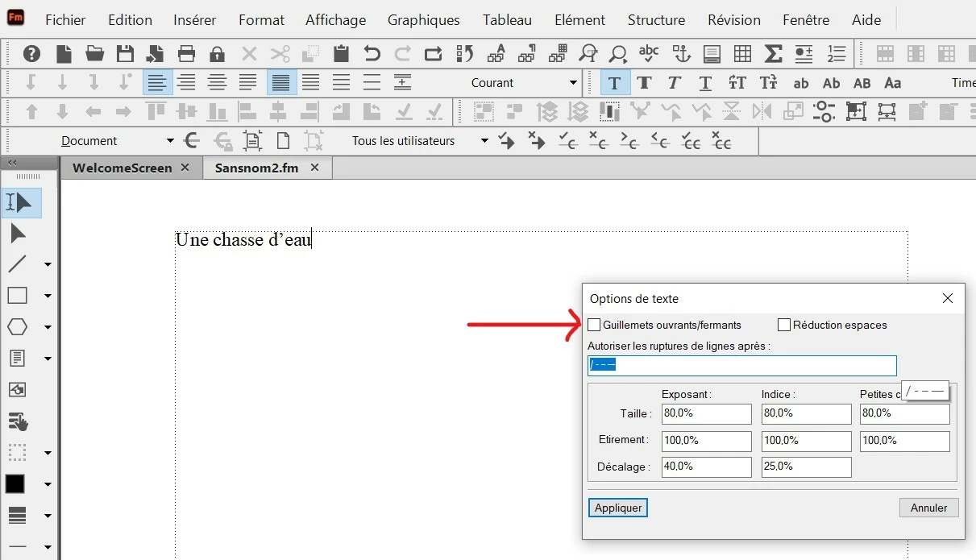Expand the rectangle tool options arrow
Screen dimensions: 976x560
[48, 296]
